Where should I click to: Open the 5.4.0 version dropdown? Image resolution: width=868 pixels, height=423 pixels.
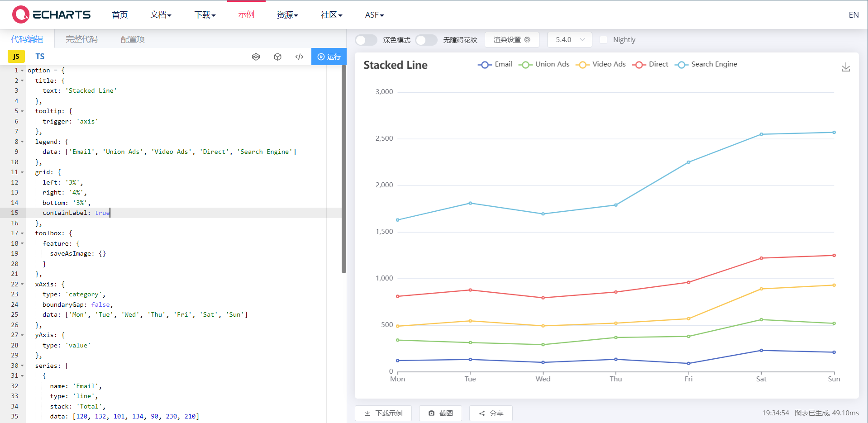coord(570,40)
